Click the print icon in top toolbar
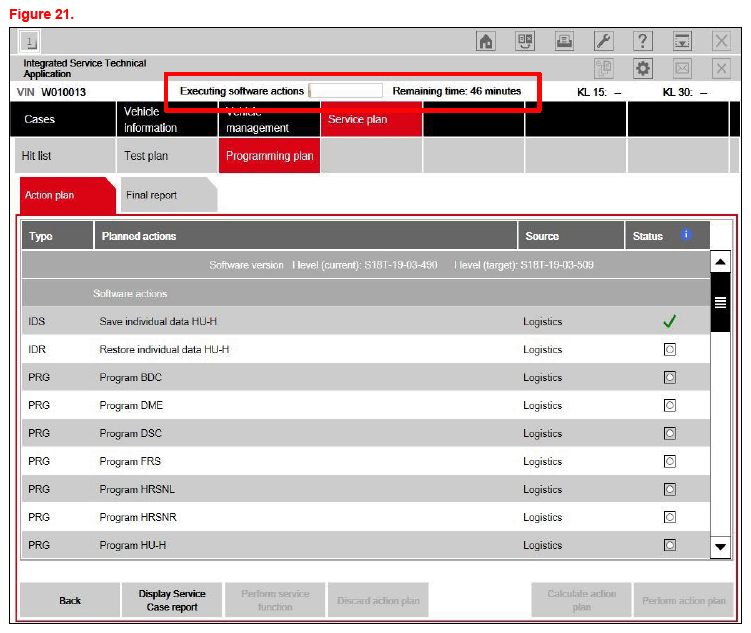751x633 pixels. coord(564,41)
